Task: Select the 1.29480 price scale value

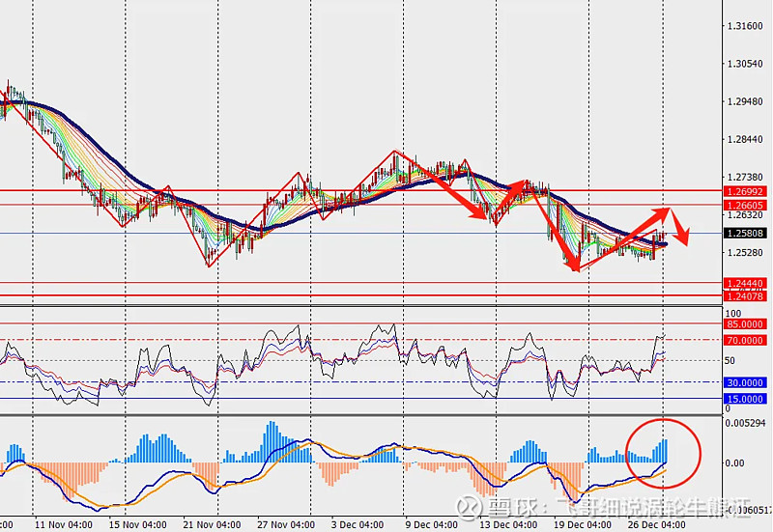Action: (x=745, y=102)
